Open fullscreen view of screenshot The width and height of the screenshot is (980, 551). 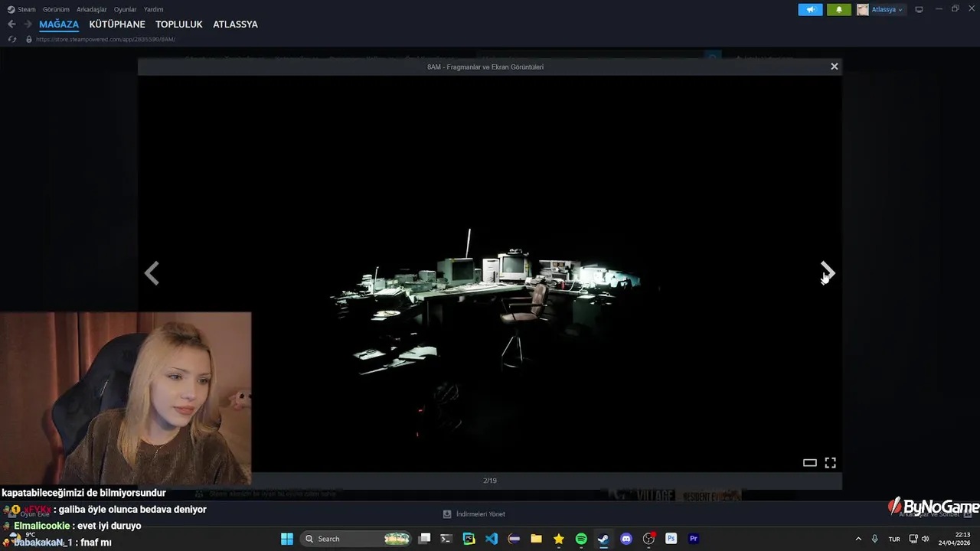pyautogui.click(x=830, y=462)
